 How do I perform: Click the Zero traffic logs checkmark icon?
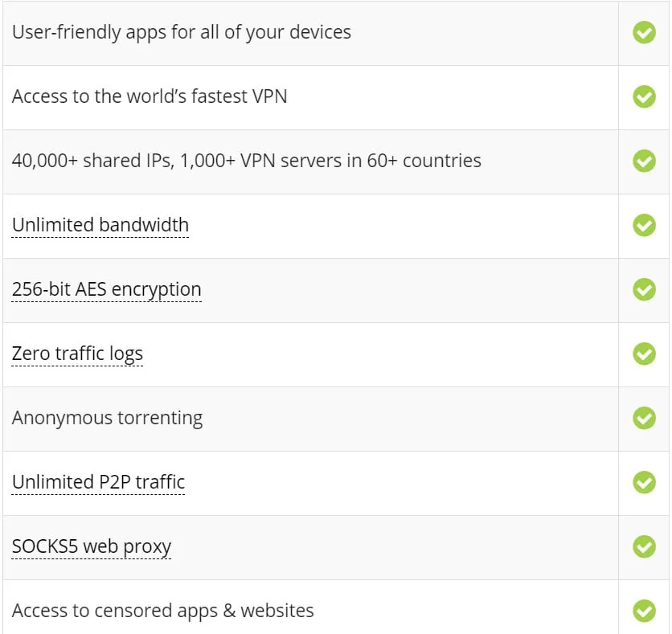pos(644,354)
